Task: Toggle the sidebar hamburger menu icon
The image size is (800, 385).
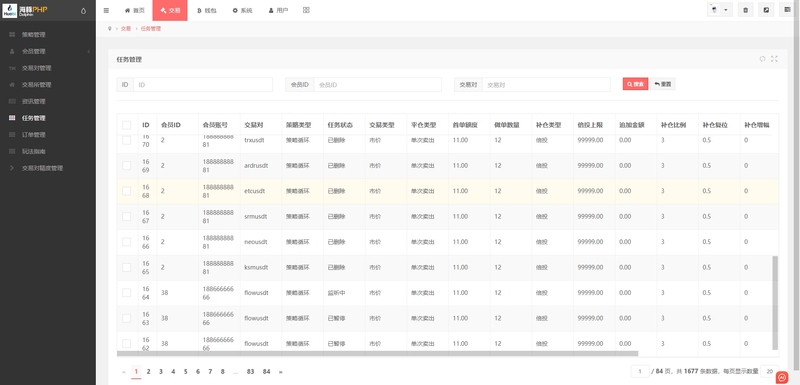Action: 106,10
